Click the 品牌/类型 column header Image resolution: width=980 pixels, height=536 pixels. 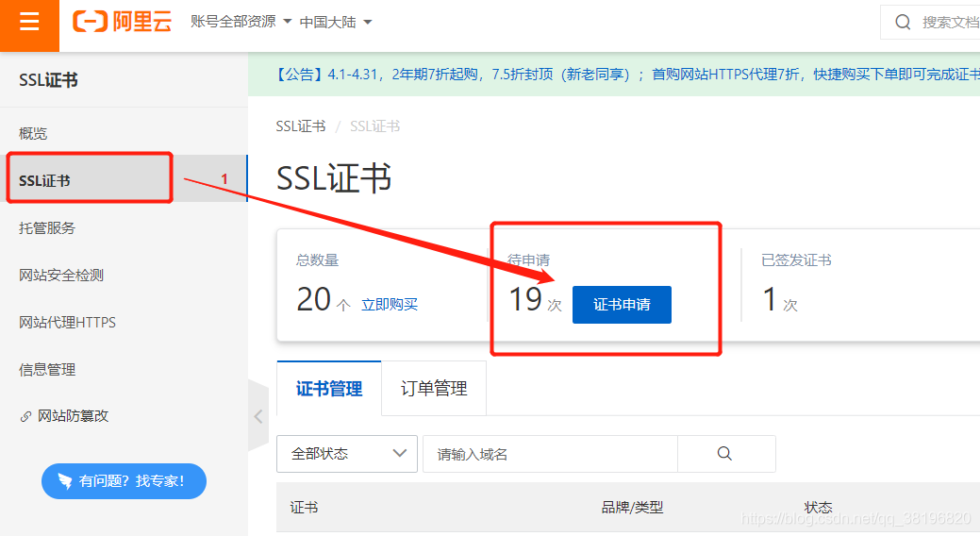(x=632, y=508)
